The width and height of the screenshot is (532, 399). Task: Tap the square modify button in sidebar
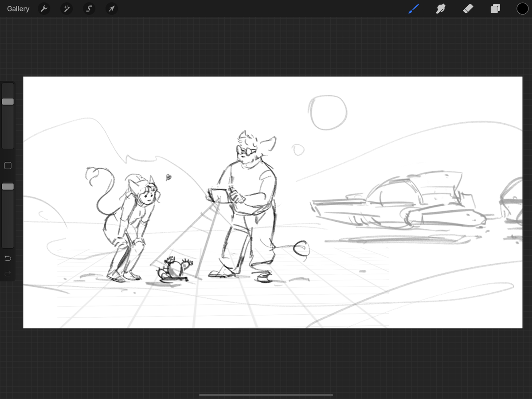(x=8, y=165)
